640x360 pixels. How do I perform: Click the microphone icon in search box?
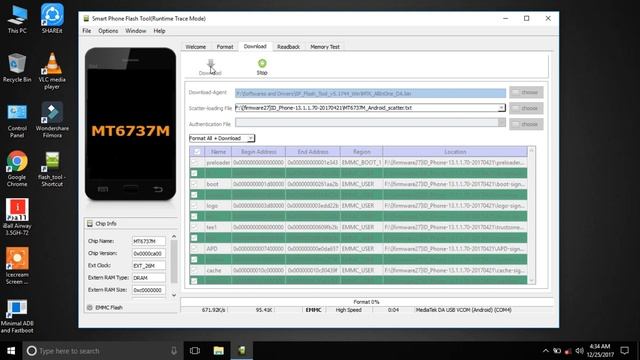pyautogui.click(x=174, y=351)
